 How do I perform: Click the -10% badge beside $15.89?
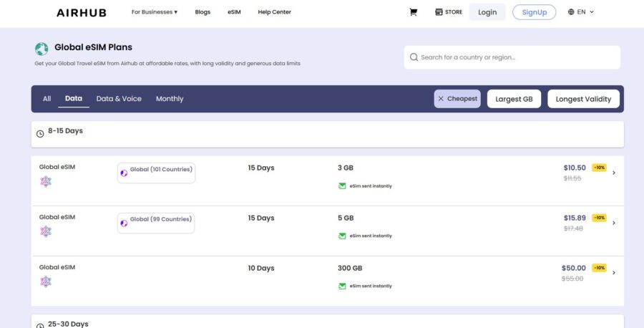point(599,218)
